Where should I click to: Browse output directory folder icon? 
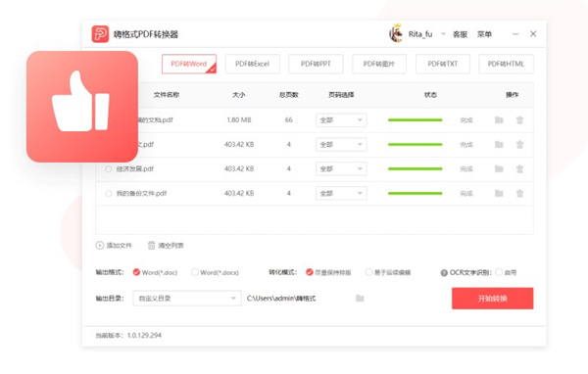click(360, 299)
